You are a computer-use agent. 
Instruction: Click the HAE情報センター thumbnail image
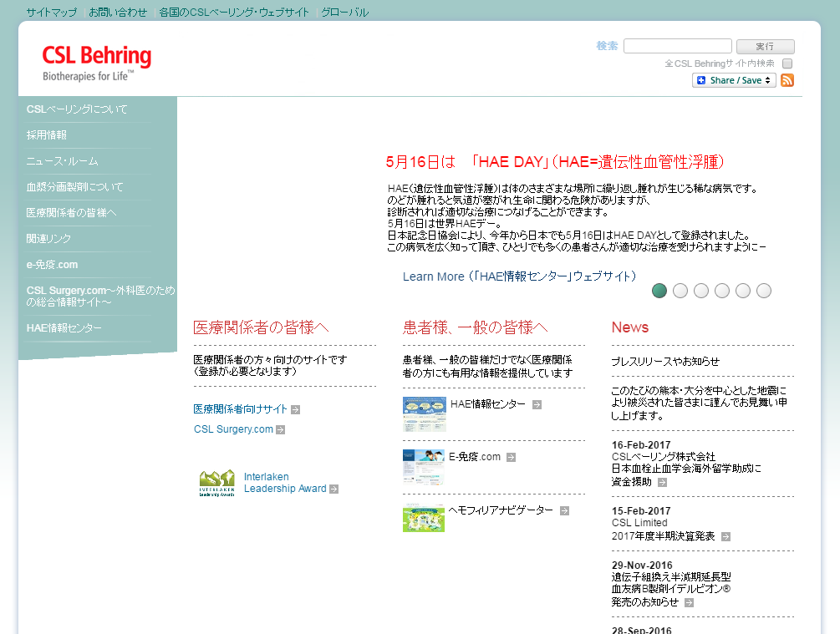pos(425,414)
